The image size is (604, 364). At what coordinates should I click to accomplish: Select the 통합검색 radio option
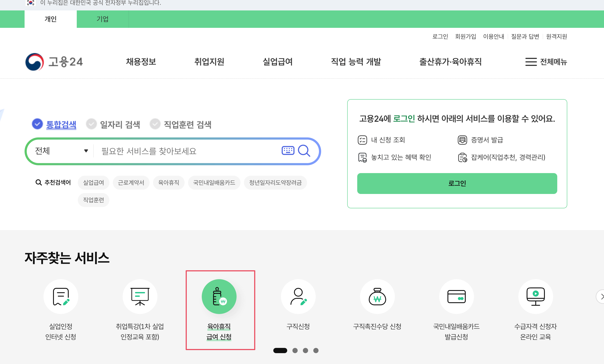37,124
